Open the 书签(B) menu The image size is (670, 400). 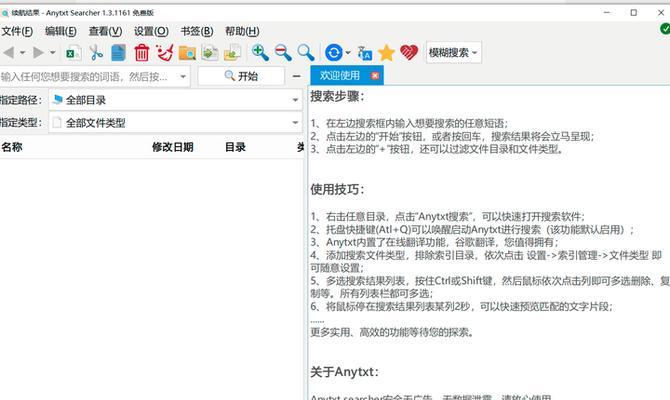197,31
